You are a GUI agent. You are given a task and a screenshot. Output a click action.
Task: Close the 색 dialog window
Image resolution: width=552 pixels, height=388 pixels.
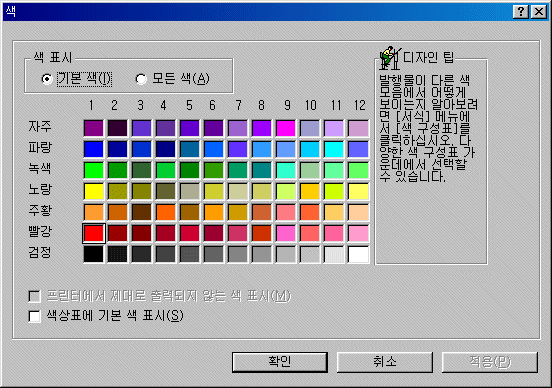pyautogui.click(x=539, y=12)
